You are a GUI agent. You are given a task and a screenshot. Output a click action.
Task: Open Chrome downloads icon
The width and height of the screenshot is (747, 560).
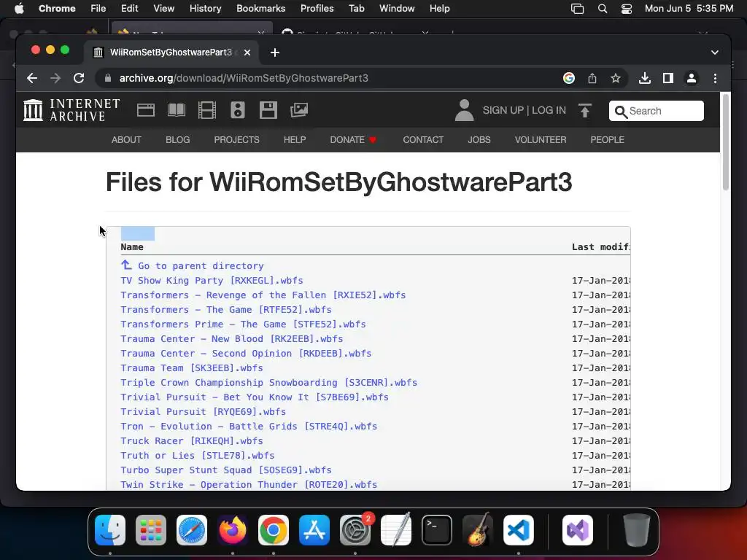[x=645, y=78]
